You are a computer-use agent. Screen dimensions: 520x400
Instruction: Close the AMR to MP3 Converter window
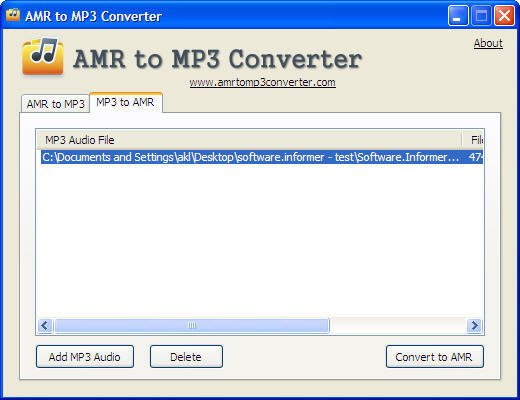(504, 15)
